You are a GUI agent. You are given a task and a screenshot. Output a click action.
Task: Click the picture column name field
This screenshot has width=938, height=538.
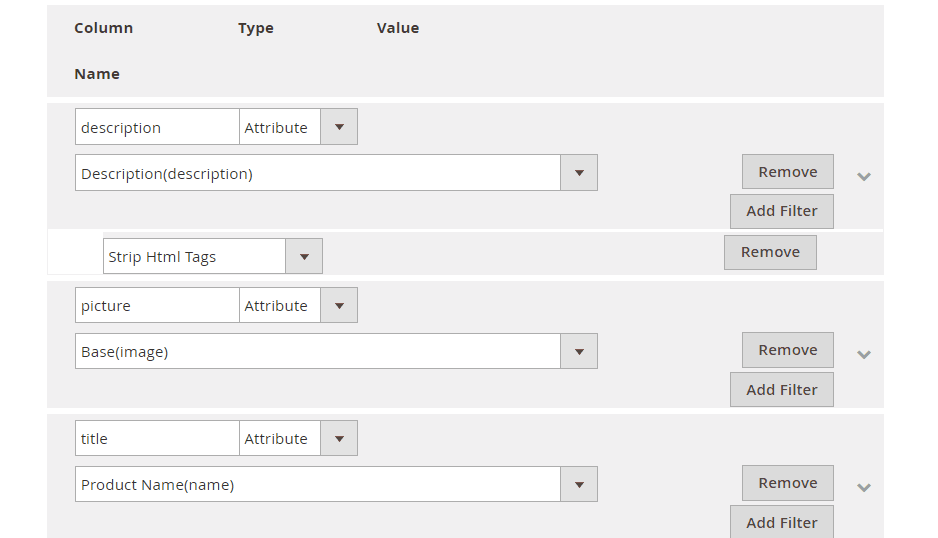(x=157, y=305)
